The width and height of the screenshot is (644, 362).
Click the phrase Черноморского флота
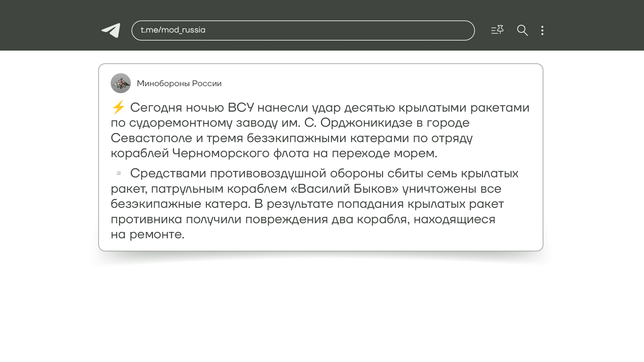[x=240, y=153]
